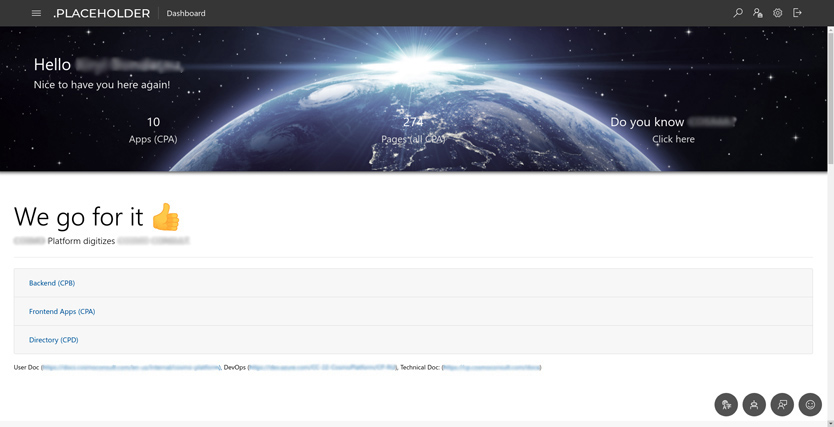This screenshot has height=427, width=834.
Task: Click the 10 Apps (CPA) counter
Action: pos(153,130)
